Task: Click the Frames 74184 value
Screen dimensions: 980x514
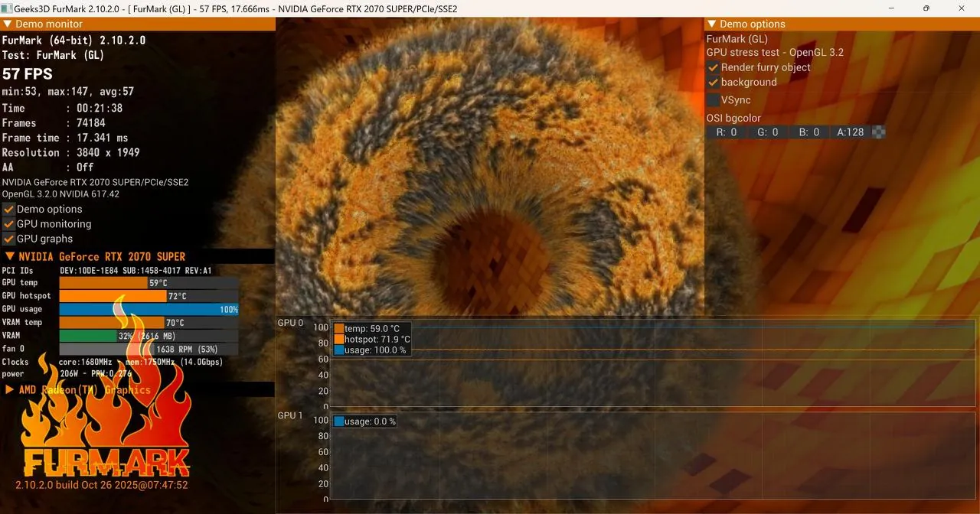Action: click(x=90, y=123)
